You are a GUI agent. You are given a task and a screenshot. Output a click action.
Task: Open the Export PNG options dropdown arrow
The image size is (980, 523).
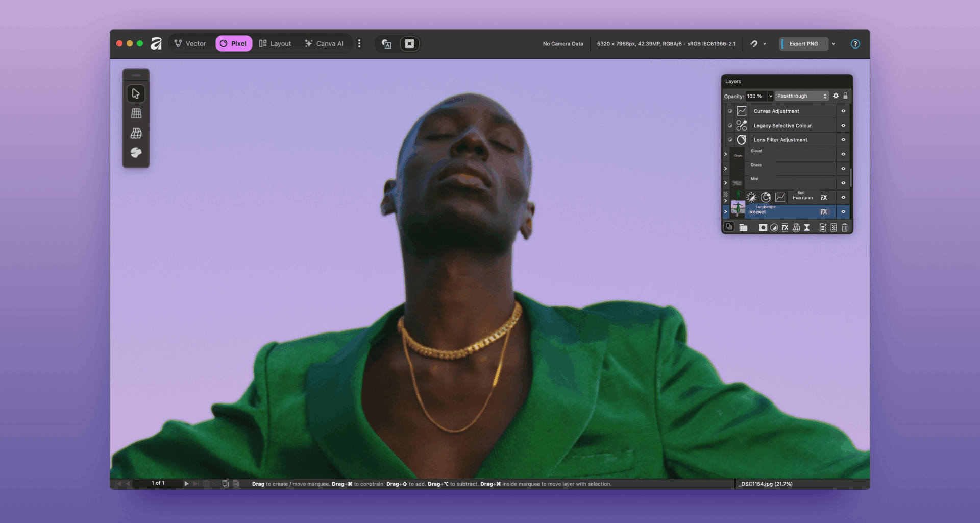tap(833, 44)
